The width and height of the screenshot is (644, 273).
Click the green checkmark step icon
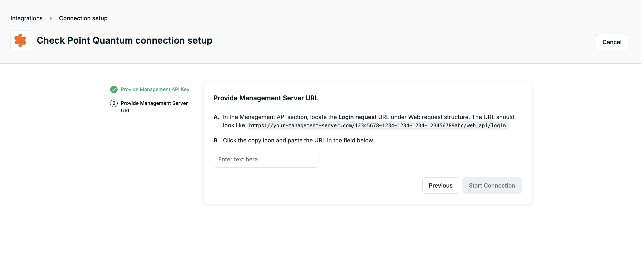click(114, 89)
